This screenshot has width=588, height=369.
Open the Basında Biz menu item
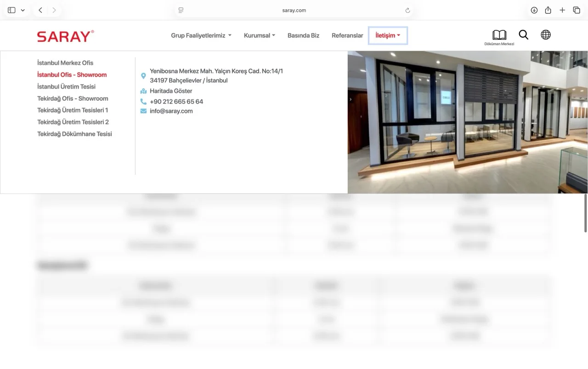click(x=303, y=35)
